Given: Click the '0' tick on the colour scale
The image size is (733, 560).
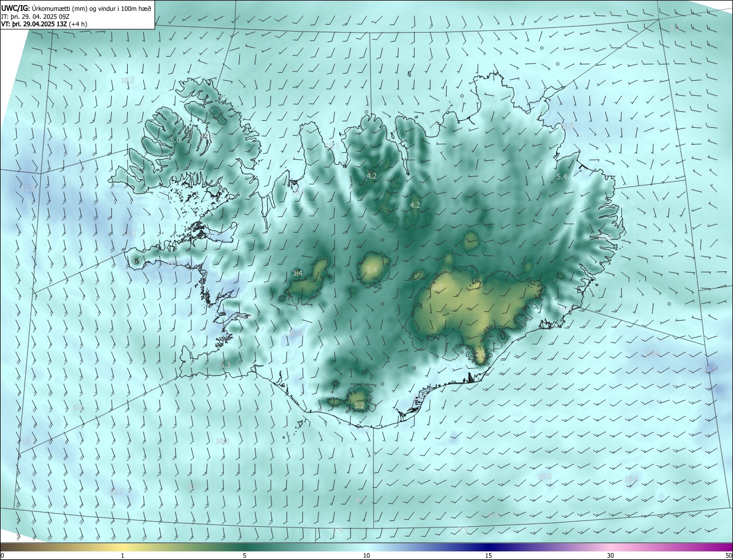Looking at the screenshot, I should pyautogui.click(x=2, y=555).
